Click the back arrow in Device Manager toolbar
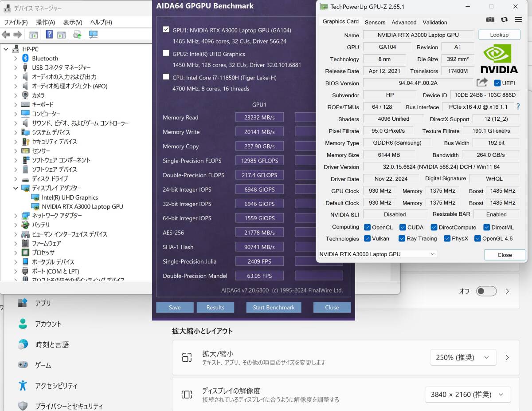This screenshot has height=411, width=532. 6,35
